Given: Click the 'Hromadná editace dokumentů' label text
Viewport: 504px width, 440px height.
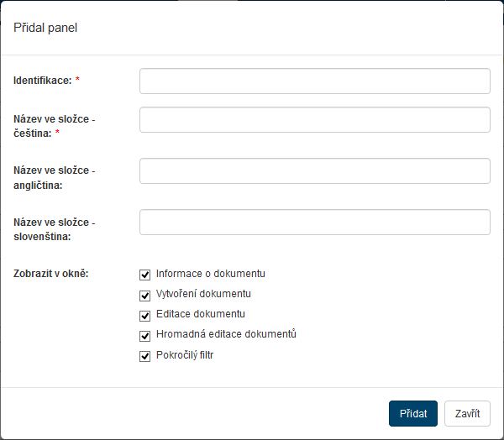Looking at the screenshot, I should [x=226, y=334].
